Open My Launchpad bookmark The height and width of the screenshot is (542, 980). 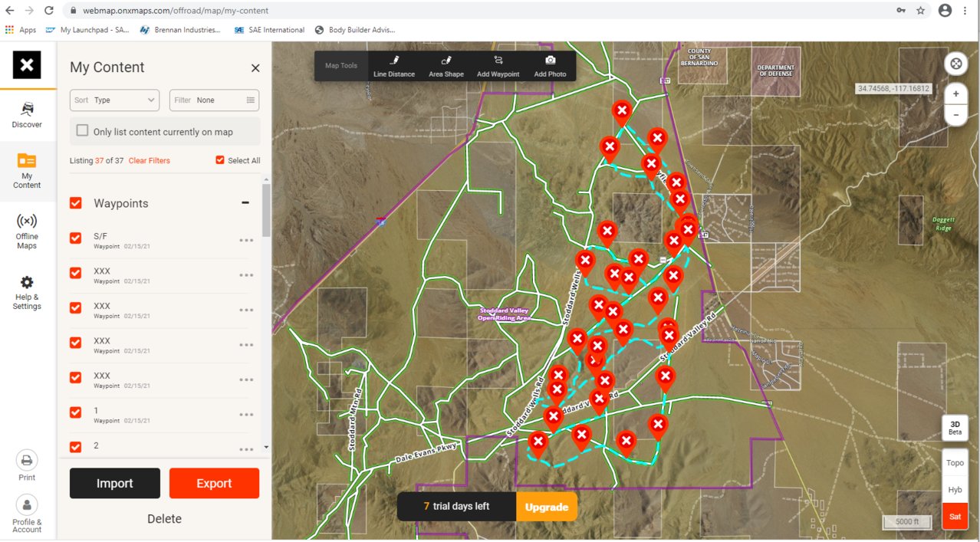click(x=87, y=30)
